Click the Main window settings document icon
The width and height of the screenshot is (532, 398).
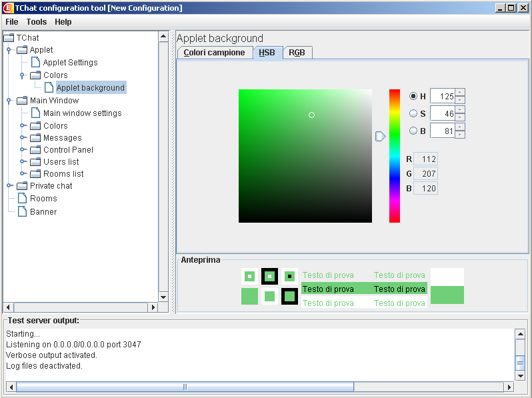click(x=35, y=113)
